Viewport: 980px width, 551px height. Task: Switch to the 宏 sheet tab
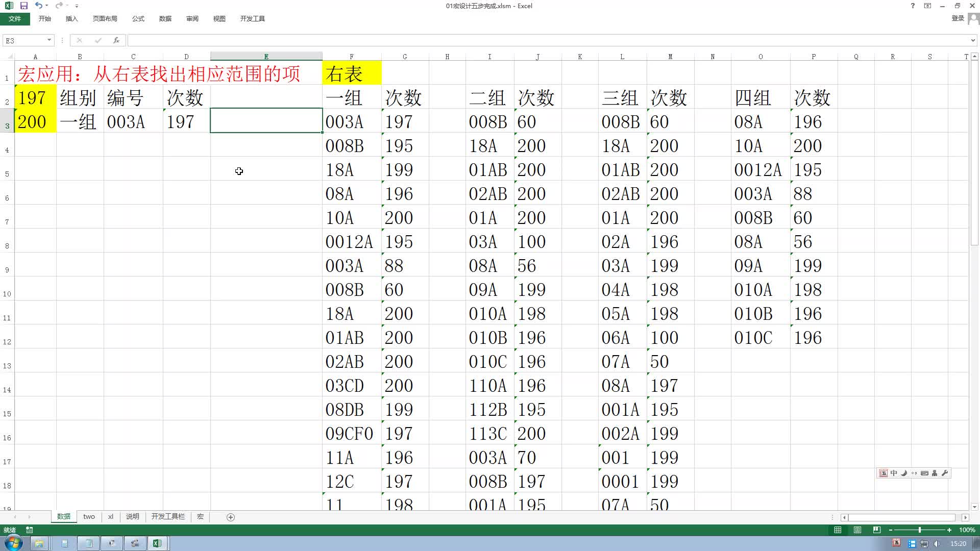point(200,516)
